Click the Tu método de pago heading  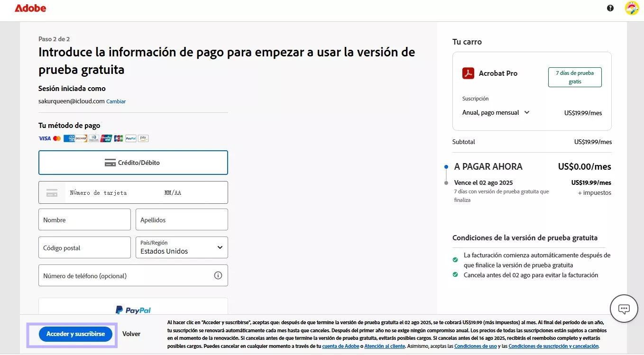(69, 126)
